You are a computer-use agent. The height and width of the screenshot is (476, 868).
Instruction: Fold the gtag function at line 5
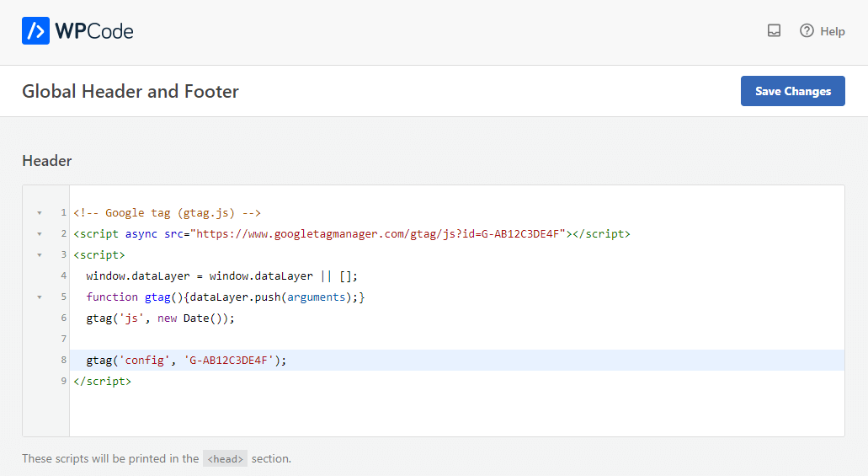(x=39, y=297)
